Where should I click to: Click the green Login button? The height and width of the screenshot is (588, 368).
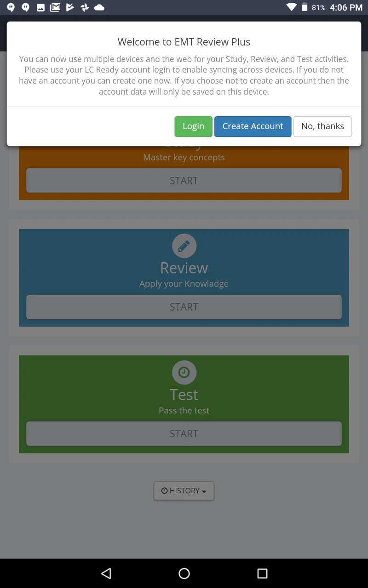[x=193, y=126]
